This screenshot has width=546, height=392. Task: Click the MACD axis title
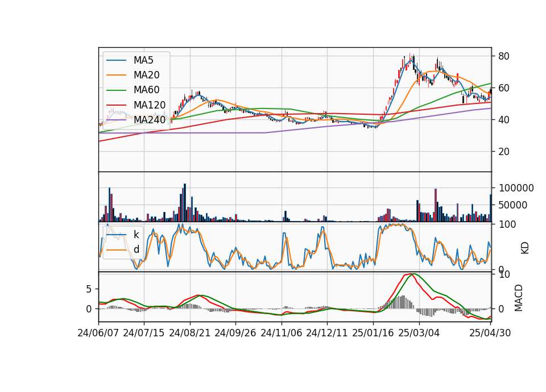pos(519,298)
